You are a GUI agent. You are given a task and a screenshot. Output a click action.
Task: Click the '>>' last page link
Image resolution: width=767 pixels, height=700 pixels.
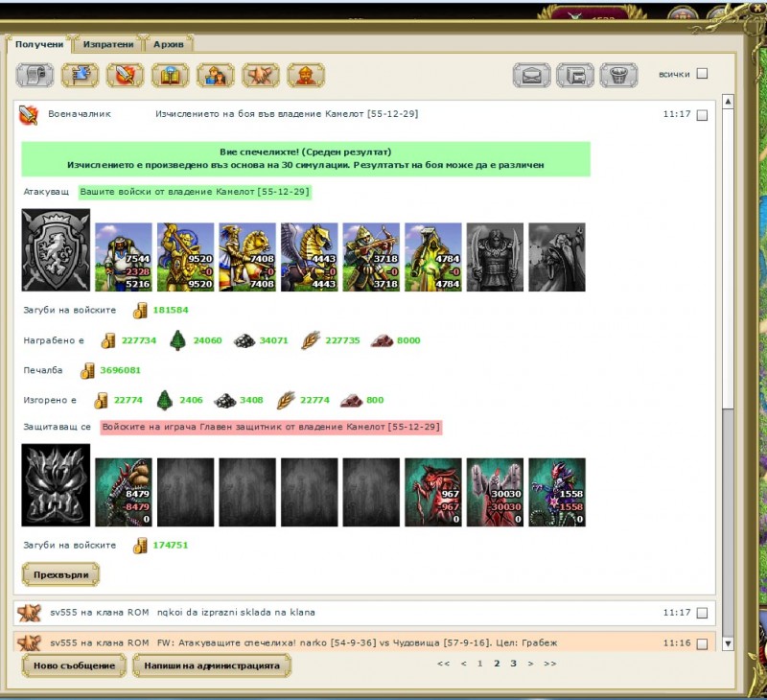coord(550,663)
